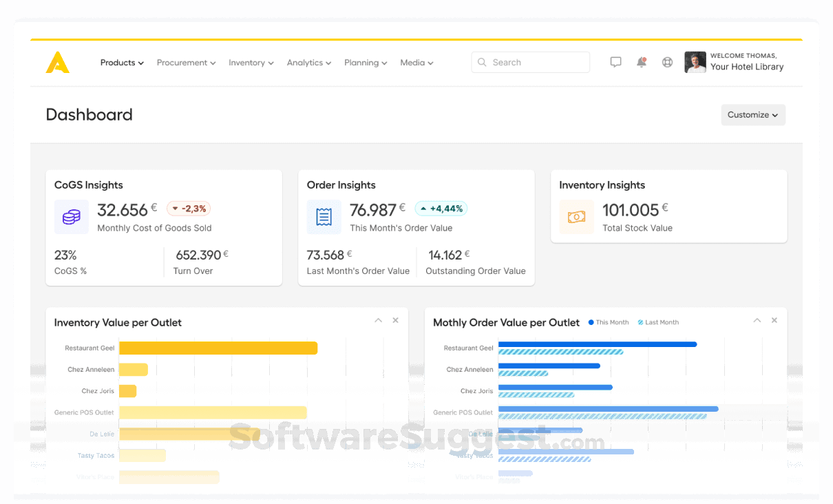Open the Procurement menu
833x504 pixels.
coord(185,63)
